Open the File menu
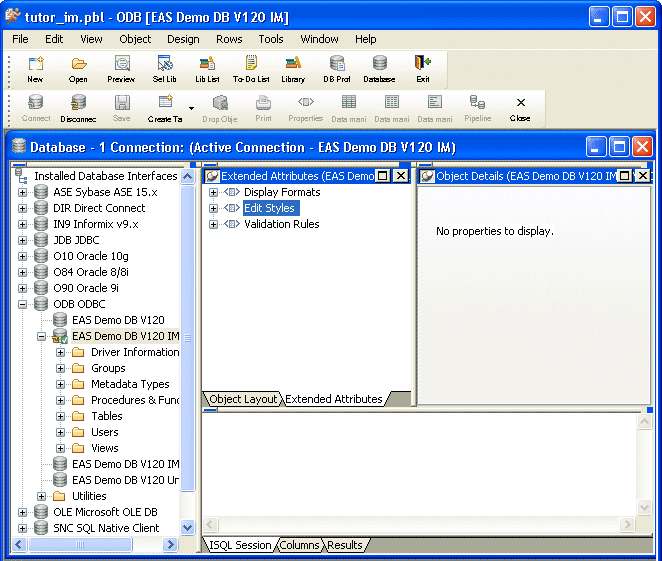 [x=20, y=39]
